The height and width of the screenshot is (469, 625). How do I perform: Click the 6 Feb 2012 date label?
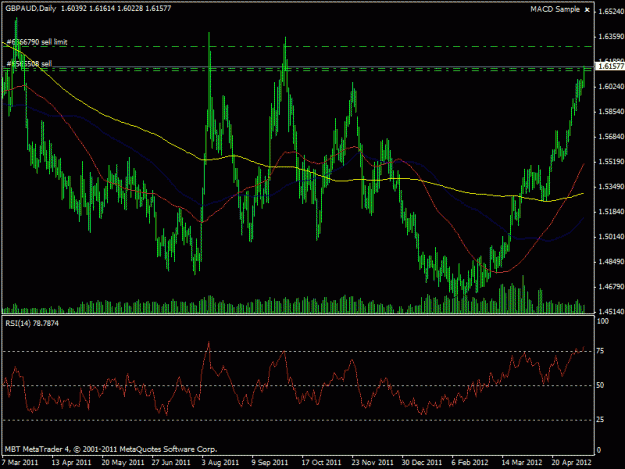[470, 463]
